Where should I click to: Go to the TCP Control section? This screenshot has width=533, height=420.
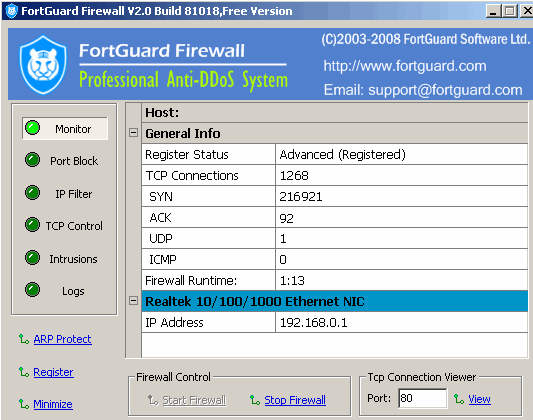pyautogui.click(x=74, y=226)
